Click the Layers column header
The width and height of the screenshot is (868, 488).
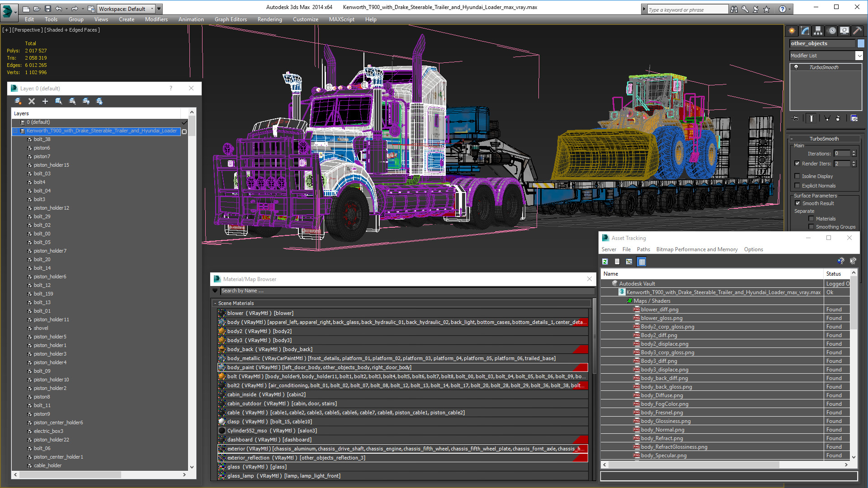pos(96,113)
